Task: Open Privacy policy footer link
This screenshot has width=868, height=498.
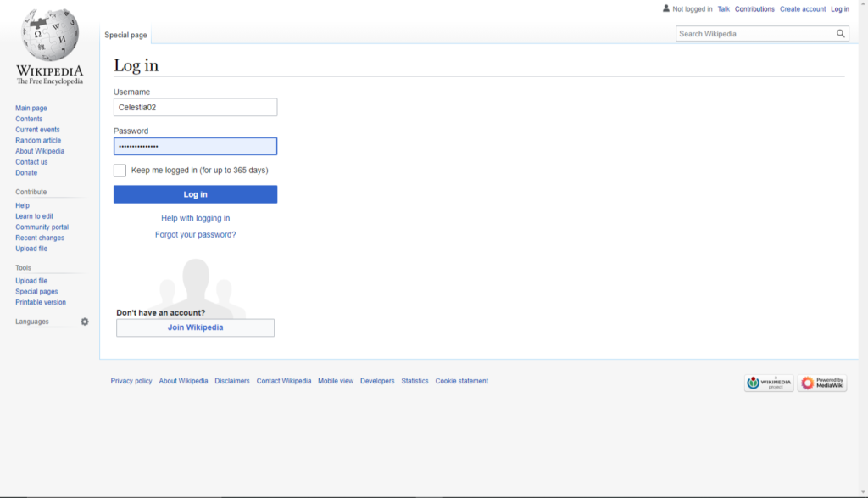Action: point(131,381)
